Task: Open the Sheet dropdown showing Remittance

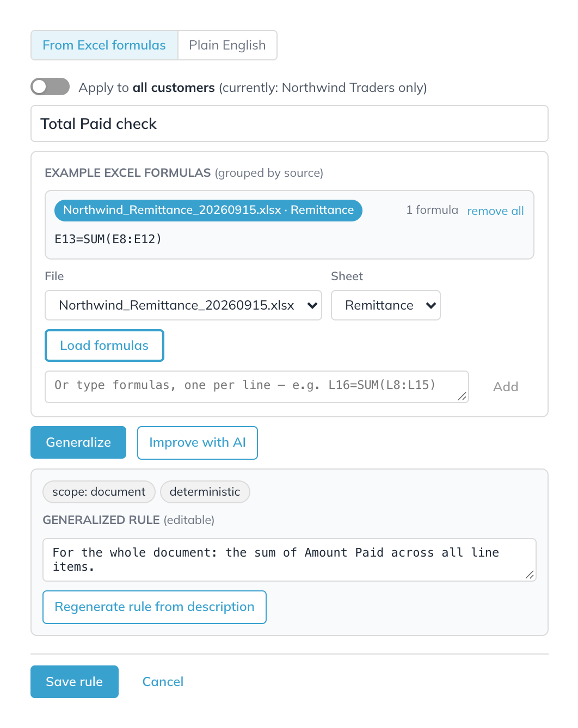Action: pos(386,305)
